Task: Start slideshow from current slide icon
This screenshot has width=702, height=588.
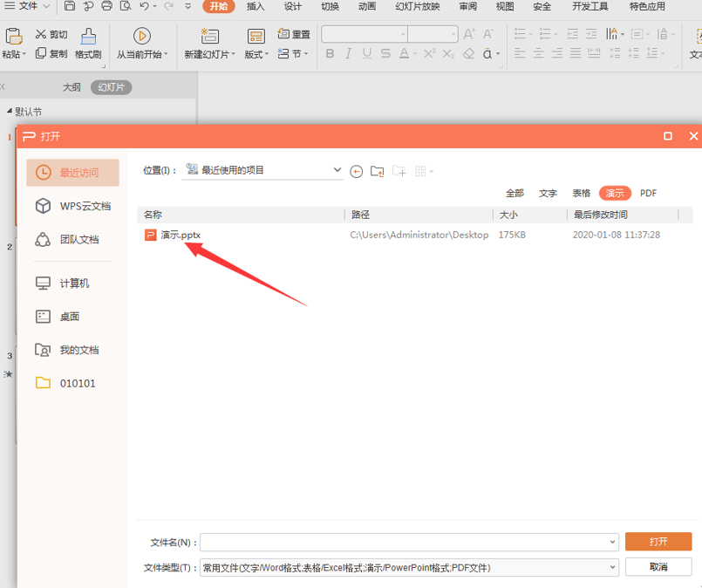Action: [x=142, y=36]
